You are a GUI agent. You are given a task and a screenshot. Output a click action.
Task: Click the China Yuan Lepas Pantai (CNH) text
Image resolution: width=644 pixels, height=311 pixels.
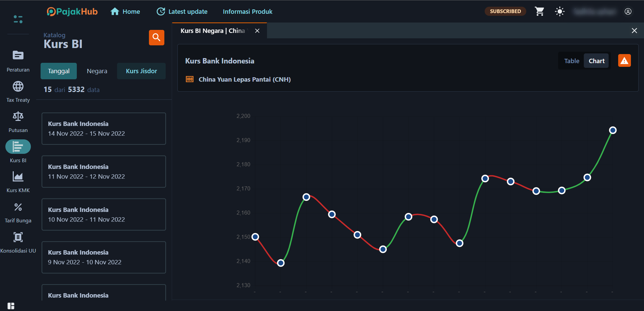pyautogui.click(x=245, y=79)
